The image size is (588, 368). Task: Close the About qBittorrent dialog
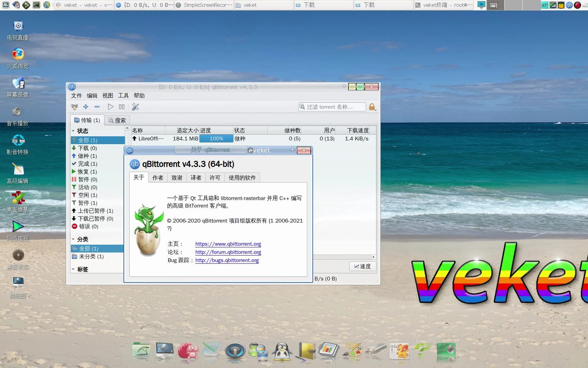pos(304,150)
